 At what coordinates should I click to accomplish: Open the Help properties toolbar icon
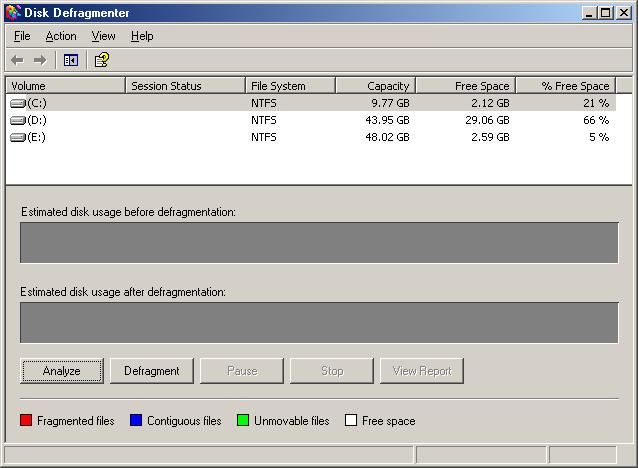click(x=102, y=60)
